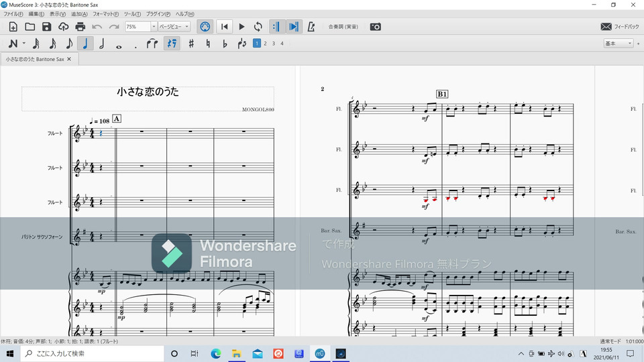Focus the Windows taskbar search box
Viewport: 644px width, 362px height.
click(93, 353)
